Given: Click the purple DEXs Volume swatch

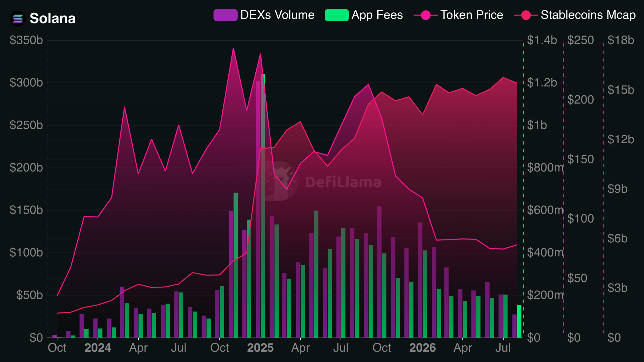Looking at the screenshot, I should (x=225, y=15).
